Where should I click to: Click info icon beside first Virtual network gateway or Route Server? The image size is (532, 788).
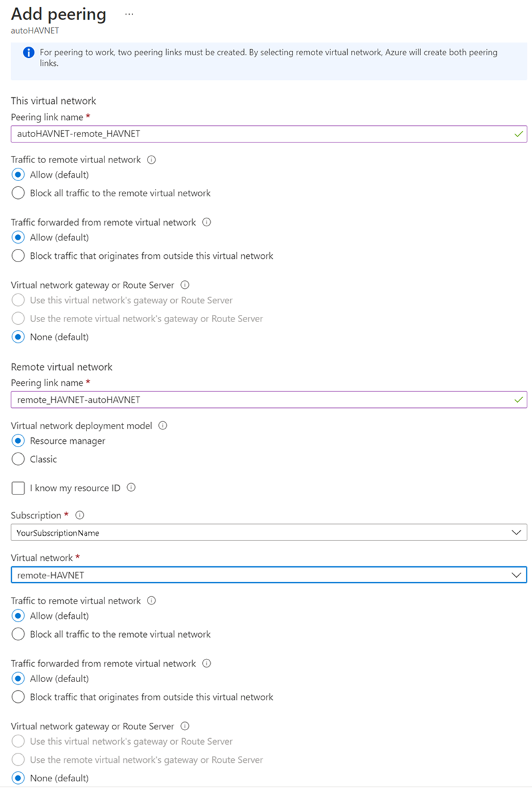click(185, 285)
